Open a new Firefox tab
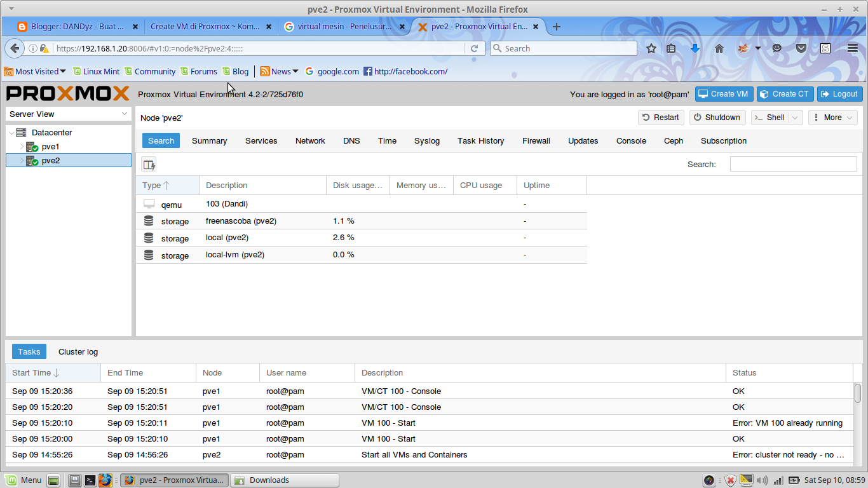The width and height of the screenshot is (868, 488). 557,27
